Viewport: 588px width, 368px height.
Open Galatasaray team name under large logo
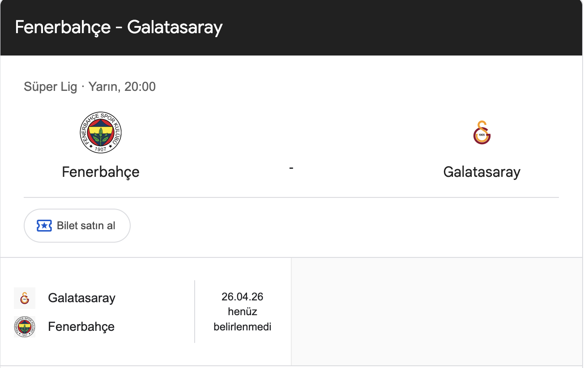(x=481, y=172)
